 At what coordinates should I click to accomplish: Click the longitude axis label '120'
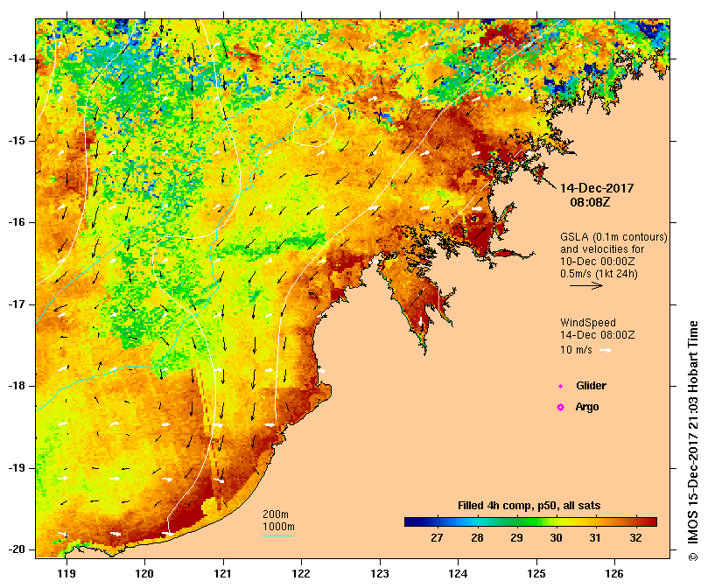pos(144,573)
